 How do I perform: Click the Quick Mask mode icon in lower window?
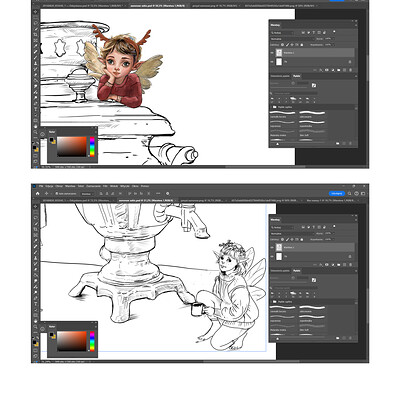pyautogui.click(x=36, y=350)
